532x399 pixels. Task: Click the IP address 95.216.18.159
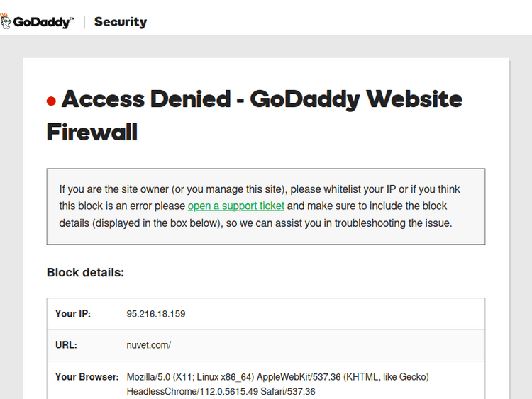[156, 314]
